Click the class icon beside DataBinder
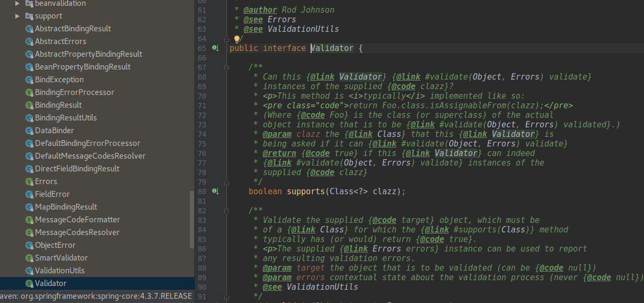This screenshot has width=644, height=303. tap(29, 131)
